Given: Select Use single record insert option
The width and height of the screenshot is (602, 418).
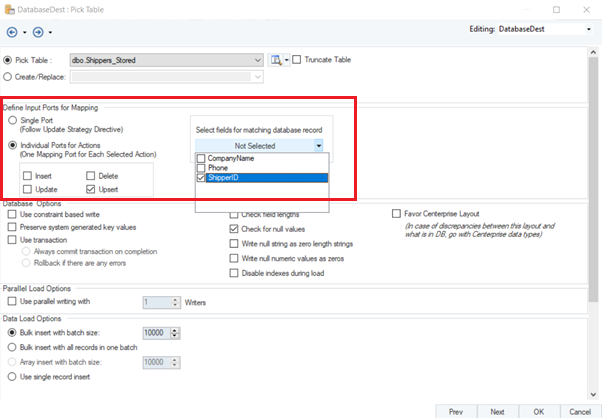Looking at the screenshot, I should coord(12,376).
